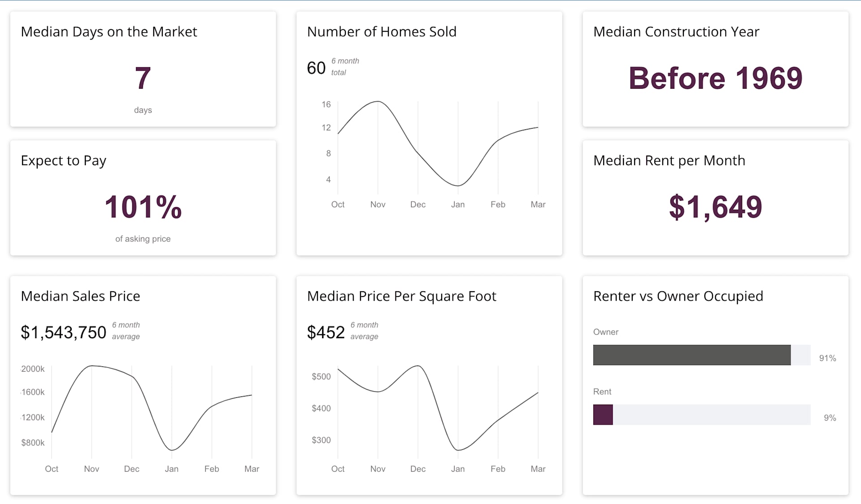Click the $1,543,750 six-month average figure
861x504 pixels.
[x=64, y=332]
